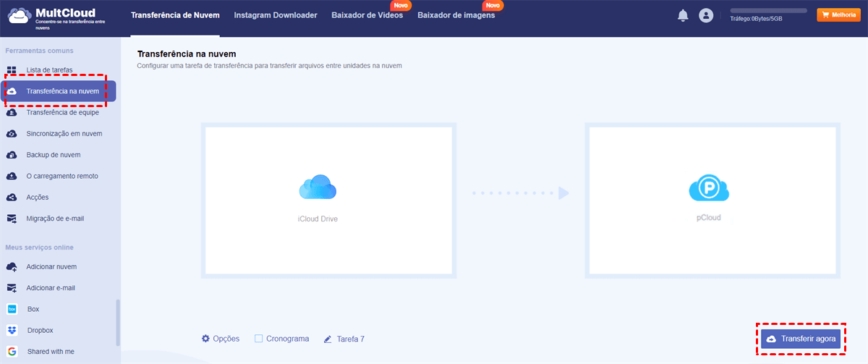The image size is (868, 364).
Task: Open the Instagram Downloader tab
Action: 276,15
